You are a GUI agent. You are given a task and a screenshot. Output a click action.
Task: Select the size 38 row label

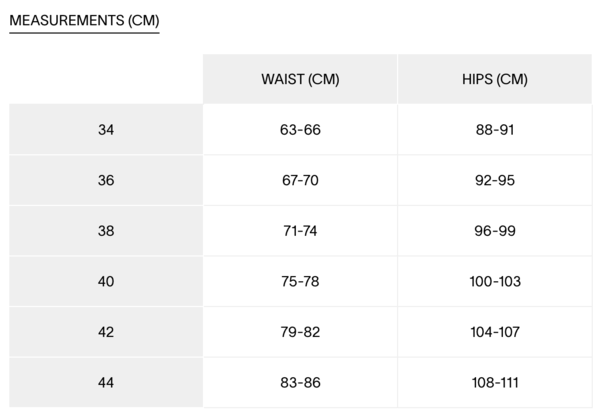[x=106, y=231]
